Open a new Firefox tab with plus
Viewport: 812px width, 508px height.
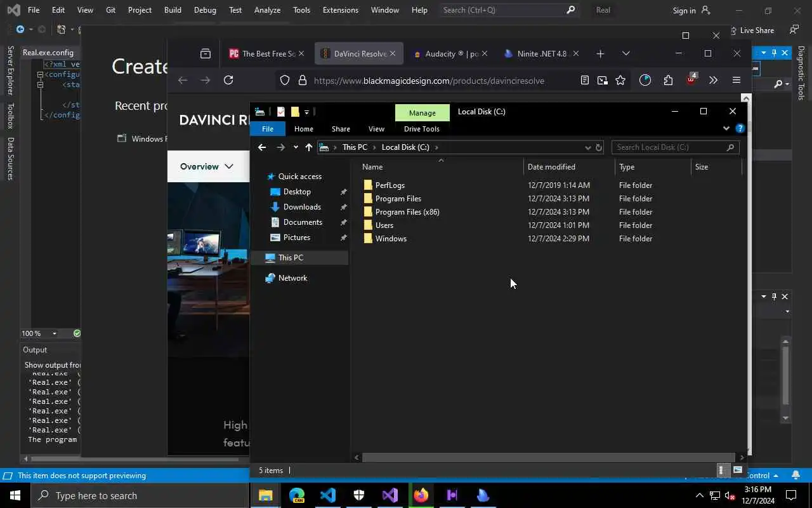tap(600, 54)
